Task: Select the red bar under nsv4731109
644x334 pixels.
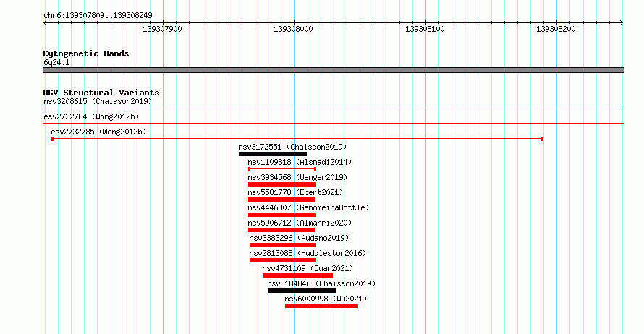Action: 298,275
